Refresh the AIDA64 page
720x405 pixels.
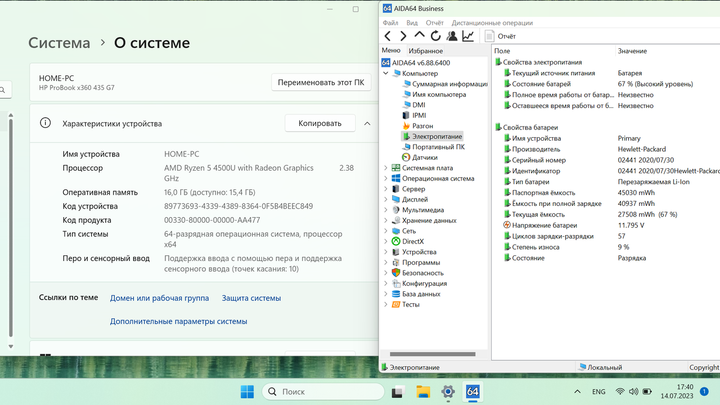435,36
